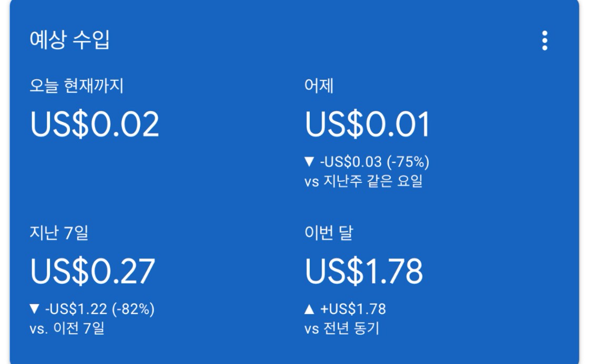The height and width of the screenshot is (364, 589).
Task: Click the down arrow beside -US$0.03 (-75%)
Action: [309, 163]
